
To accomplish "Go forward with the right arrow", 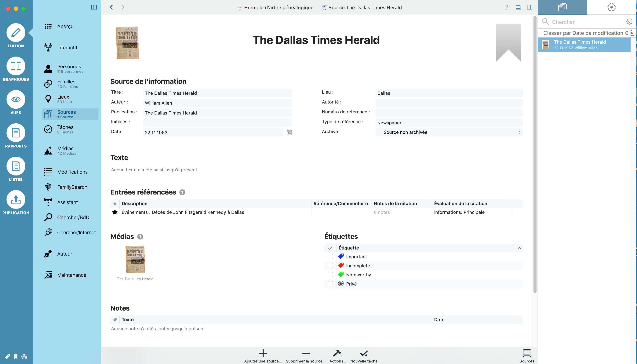I will (x=123, y=7).
